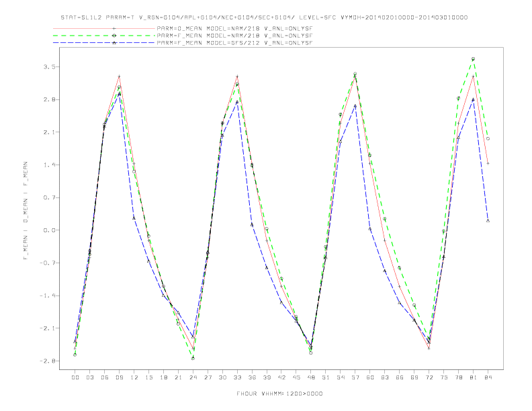Click x-axis tick label 33
Image resolution: width=532 pixels, height=411 pixels.
coord(237,377)
